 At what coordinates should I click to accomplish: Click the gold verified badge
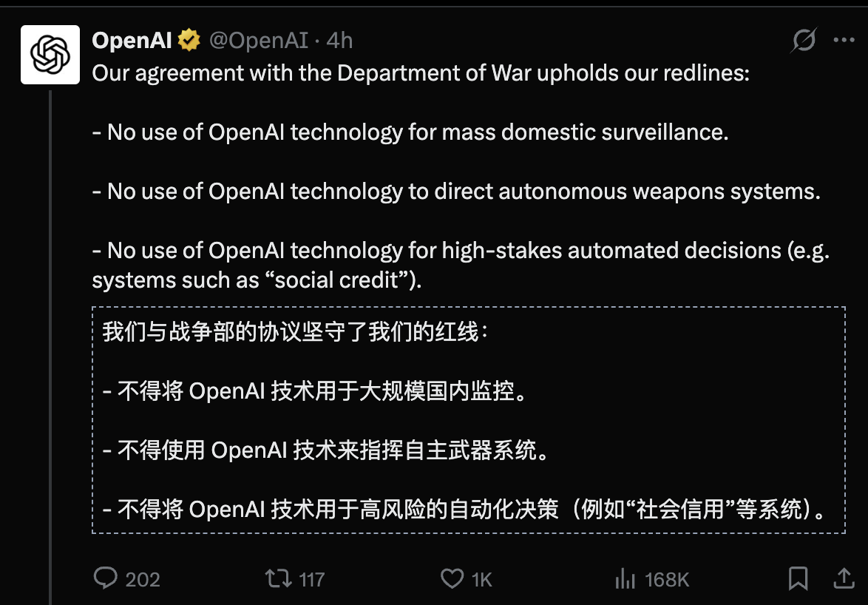(x=190, y=41)
